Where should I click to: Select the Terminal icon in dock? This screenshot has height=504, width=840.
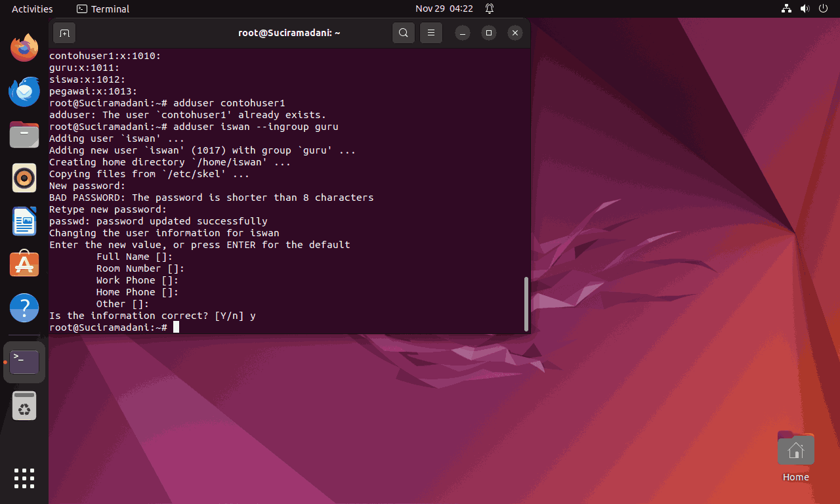click(24, 362)
